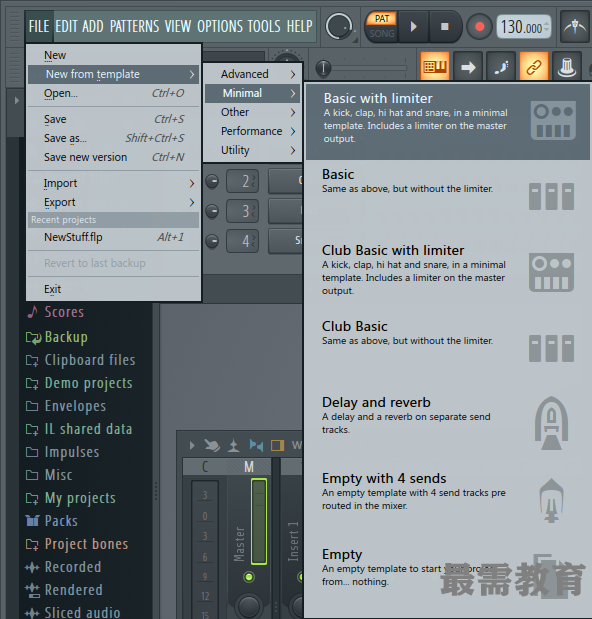
Task: Expand the New from template submenu
Action: point(114,74)
